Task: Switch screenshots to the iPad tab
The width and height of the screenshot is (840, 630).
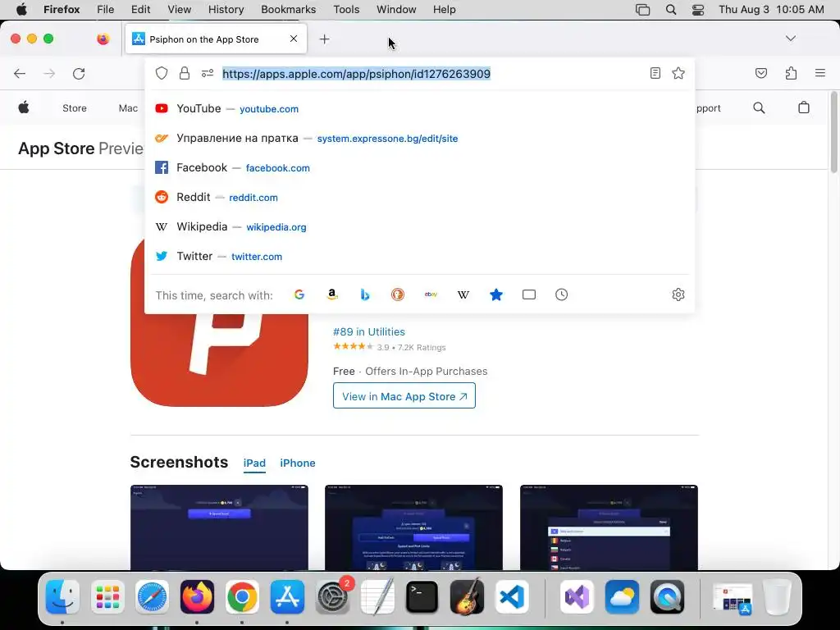Action: pos(254,463)
